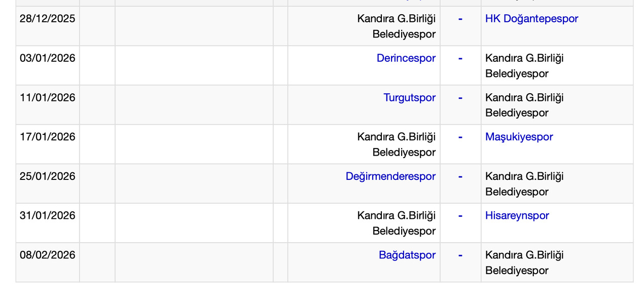Click the Derincespor team link

coord(406,58)
